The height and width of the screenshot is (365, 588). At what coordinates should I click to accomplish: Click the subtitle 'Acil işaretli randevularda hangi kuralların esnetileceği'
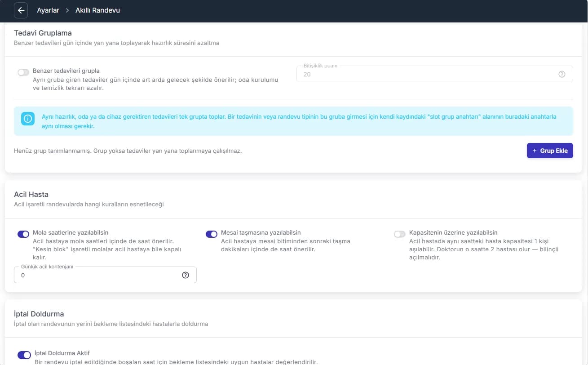pos(89,205)
